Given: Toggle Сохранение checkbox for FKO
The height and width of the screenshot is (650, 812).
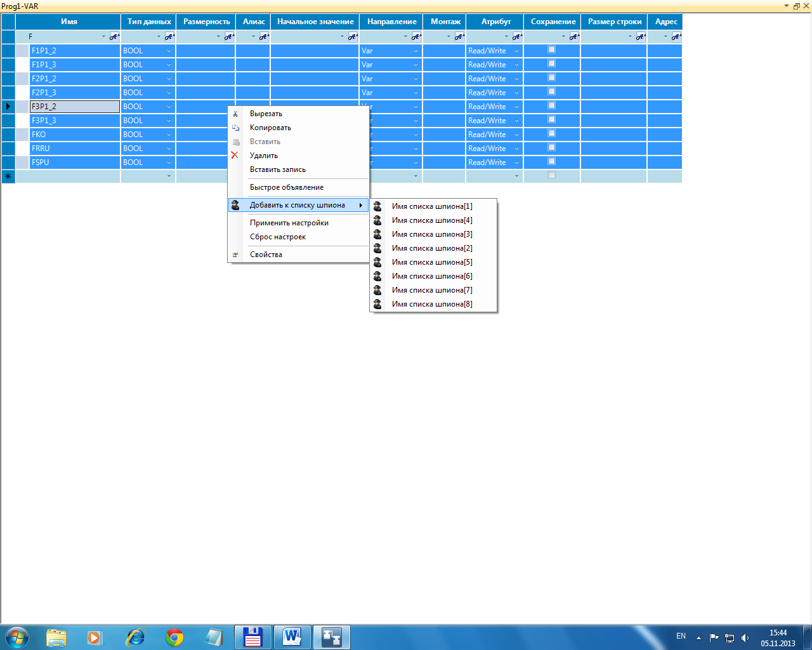Looking at the screenshot, I should (x=551, y=133).
